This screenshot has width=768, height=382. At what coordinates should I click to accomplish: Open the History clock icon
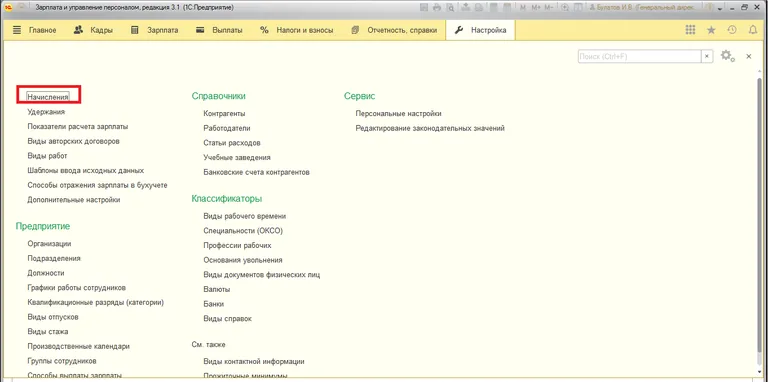coord(732,30)
